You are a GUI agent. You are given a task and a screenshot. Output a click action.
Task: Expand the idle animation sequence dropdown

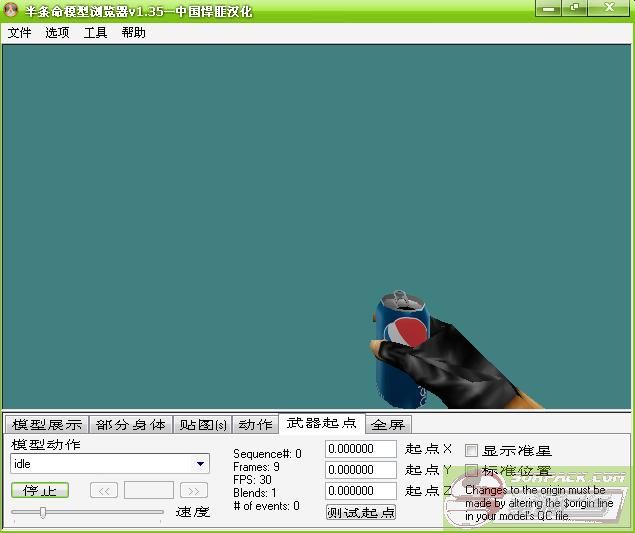click(201, 464)
